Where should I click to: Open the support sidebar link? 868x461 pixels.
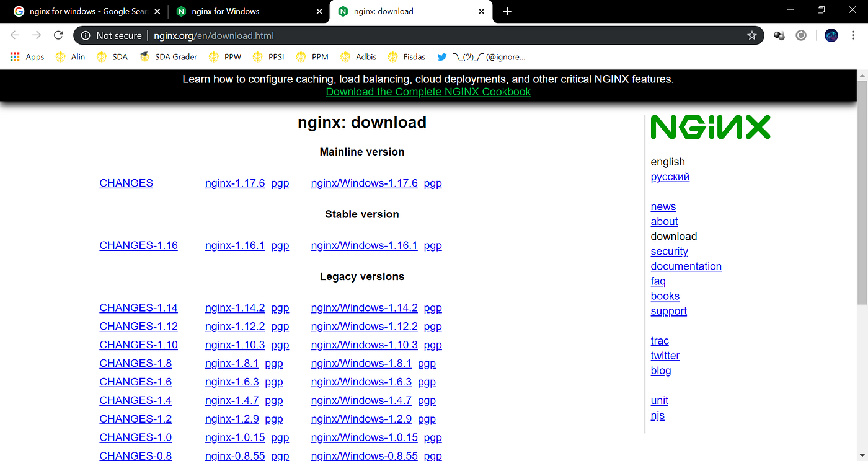(x=668, y=311)
